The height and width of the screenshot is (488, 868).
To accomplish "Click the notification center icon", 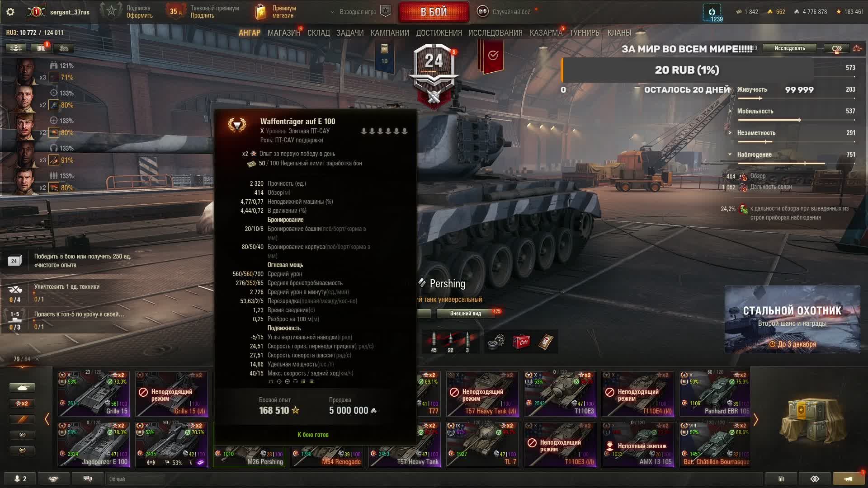I will click(849, 479).
